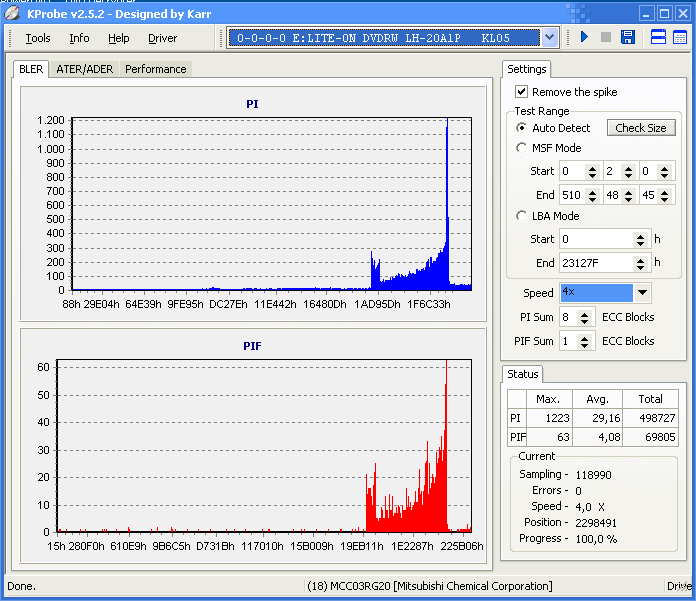Toggle the Remove the spike checkbox

tap(521, 92)
